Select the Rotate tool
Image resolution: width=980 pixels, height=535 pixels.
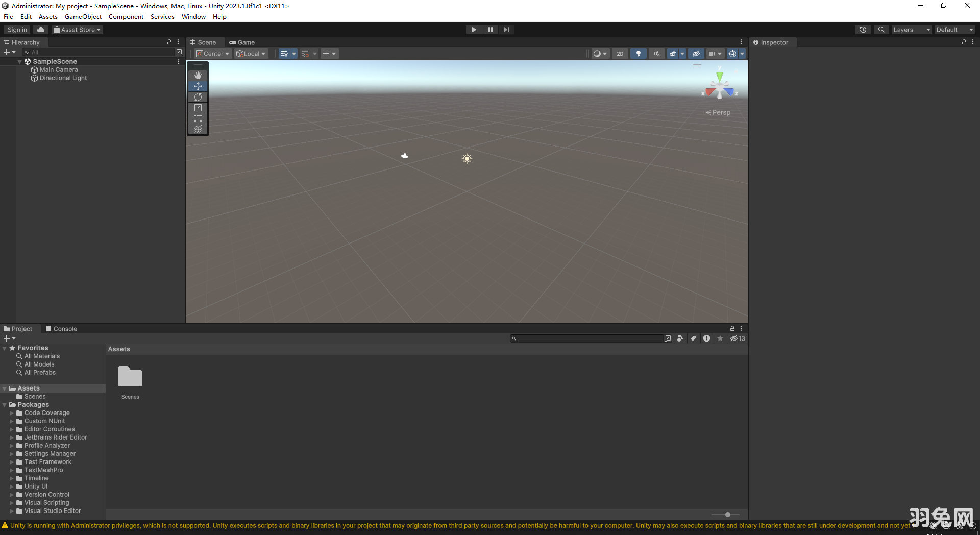[198, 97]
